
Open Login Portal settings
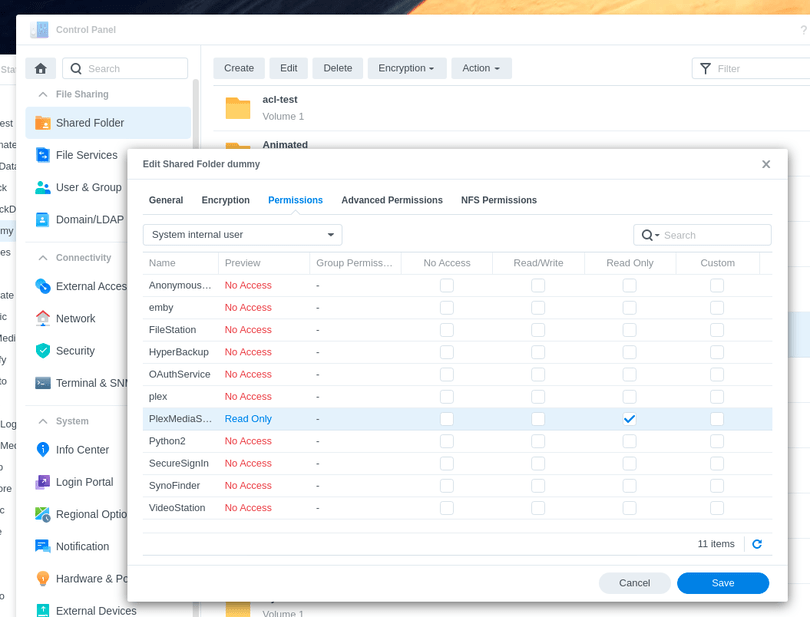[76, 482]
